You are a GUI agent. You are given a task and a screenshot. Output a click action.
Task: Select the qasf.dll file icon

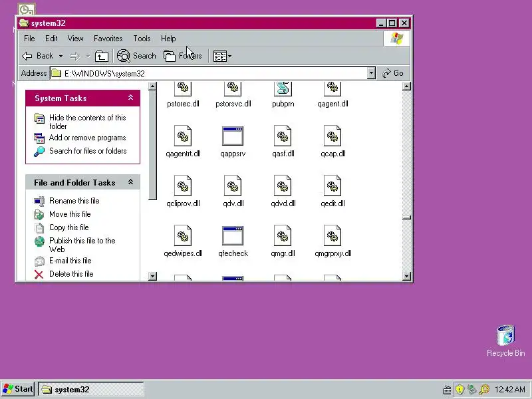[x=283, y=136]
